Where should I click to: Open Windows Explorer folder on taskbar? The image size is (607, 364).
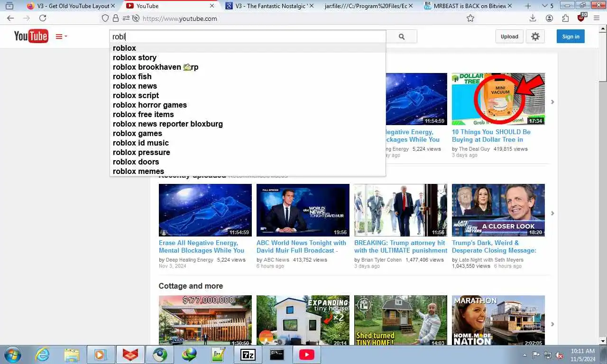(x=72, y=355)
